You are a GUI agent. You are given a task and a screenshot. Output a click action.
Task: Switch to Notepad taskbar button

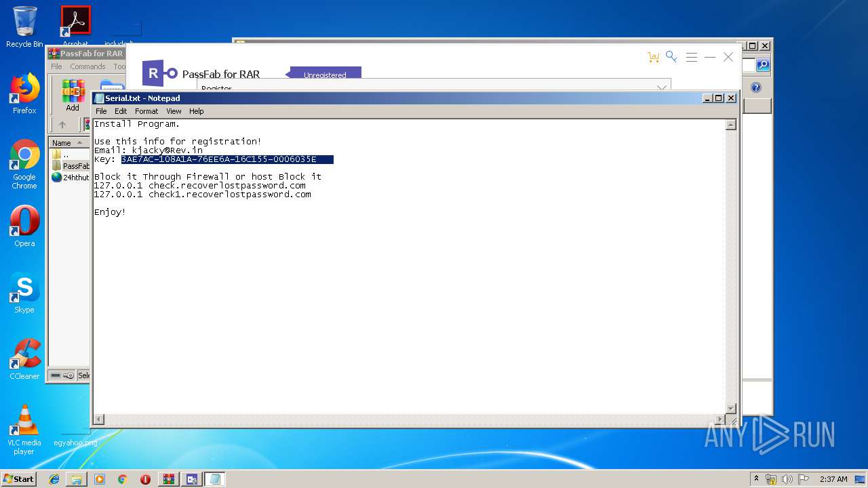click(215, 479)
